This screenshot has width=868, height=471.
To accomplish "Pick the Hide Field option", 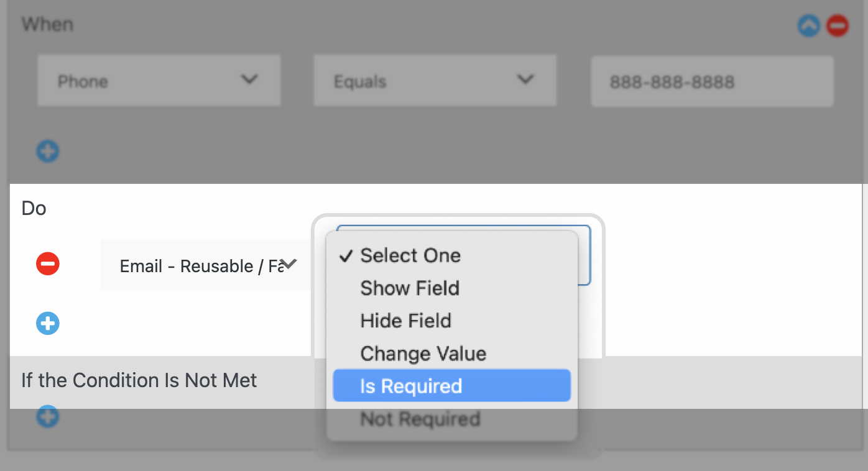I will tap(405, 321).
